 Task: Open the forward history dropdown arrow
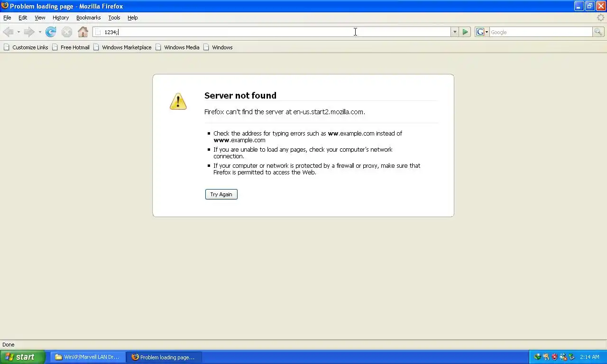coord(40,32)
